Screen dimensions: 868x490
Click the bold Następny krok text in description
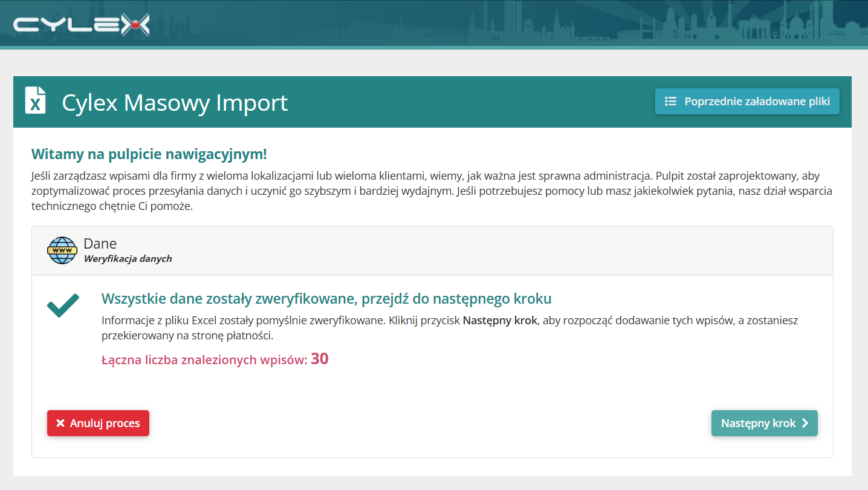coord(500,321)
